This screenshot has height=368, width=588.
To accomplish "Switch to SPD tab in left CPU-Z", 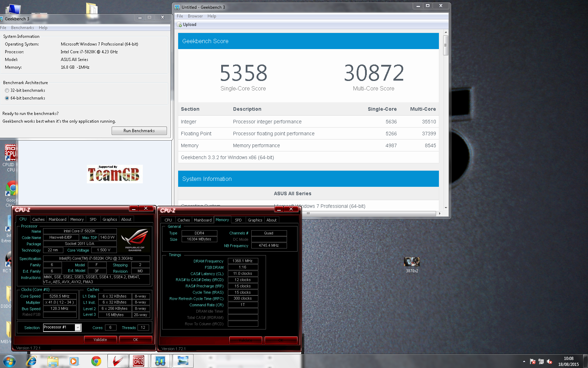I will pos(93,219).
